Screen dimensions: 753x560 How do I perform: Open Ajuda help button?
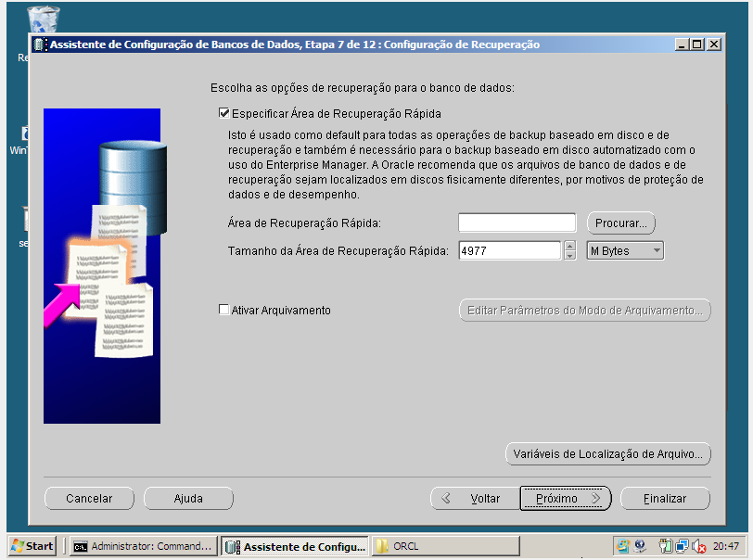(188, 499)
